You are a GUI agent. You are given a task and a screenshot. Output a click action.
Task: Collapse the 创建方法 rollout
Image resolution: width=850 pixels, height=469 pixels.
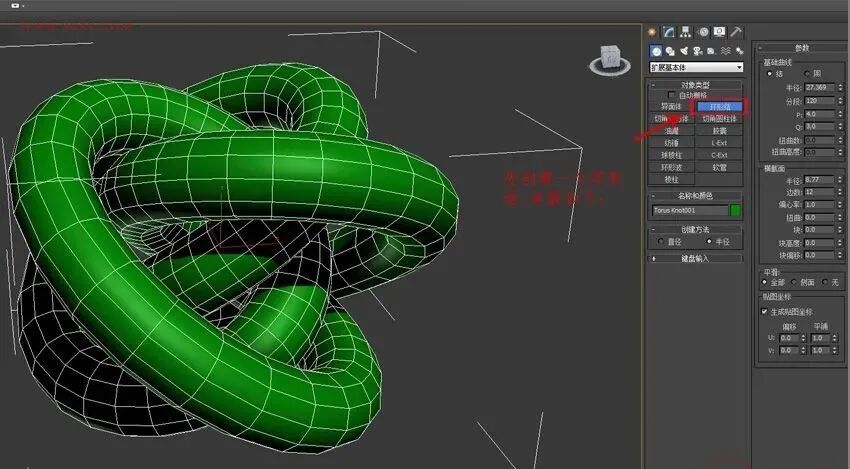tap(695, 229)
